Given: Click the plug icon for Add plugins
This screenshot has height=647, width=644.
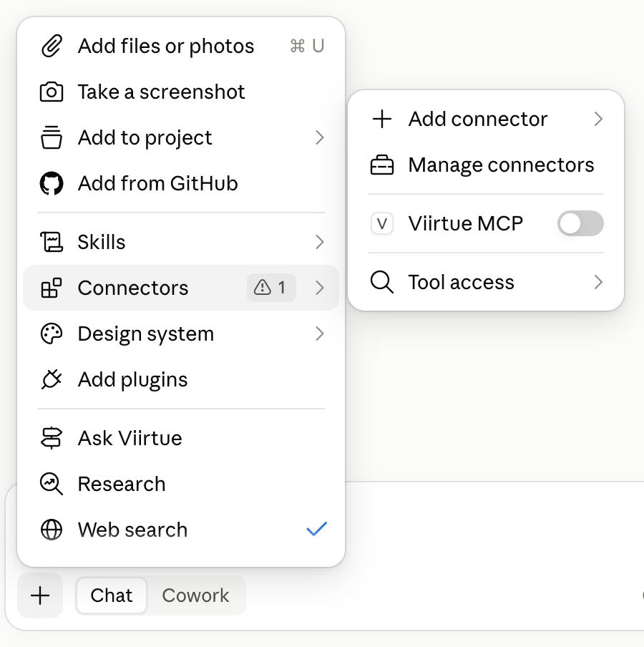Looking at the screenshot, I should coord(52,379).
